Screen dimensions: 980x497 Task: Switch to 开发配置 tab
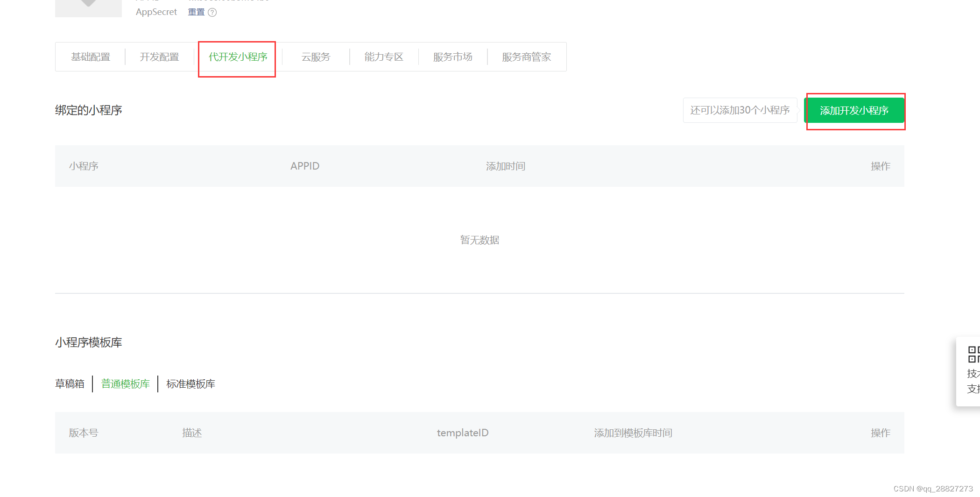pos(159,57)
